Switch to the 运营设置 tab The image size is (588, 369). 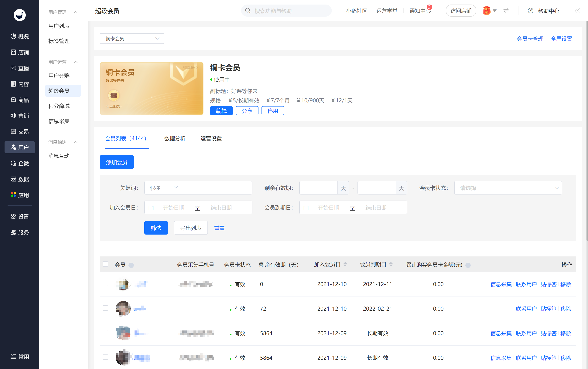[x=211, y=139]
